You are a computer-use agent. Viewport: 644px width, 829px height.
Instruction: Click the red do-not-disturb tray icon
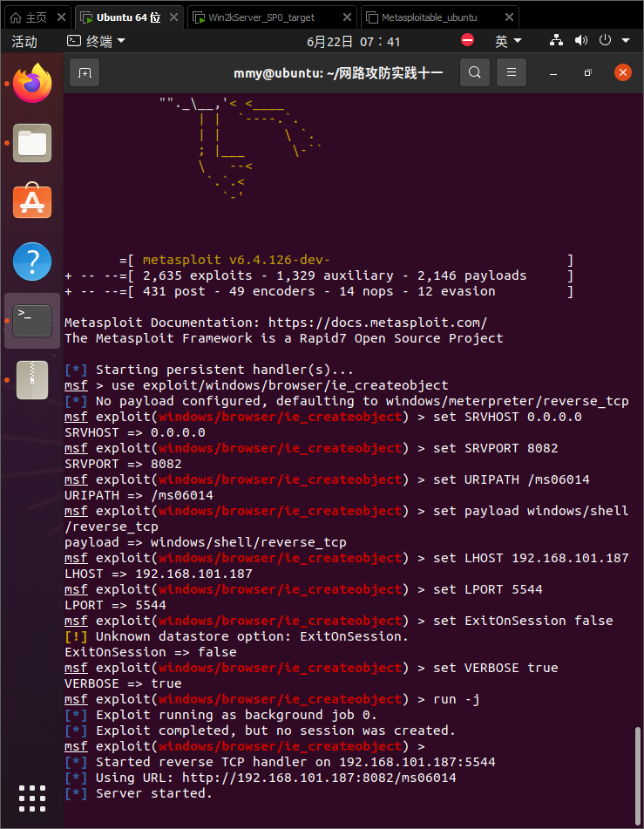click(467, 40)
